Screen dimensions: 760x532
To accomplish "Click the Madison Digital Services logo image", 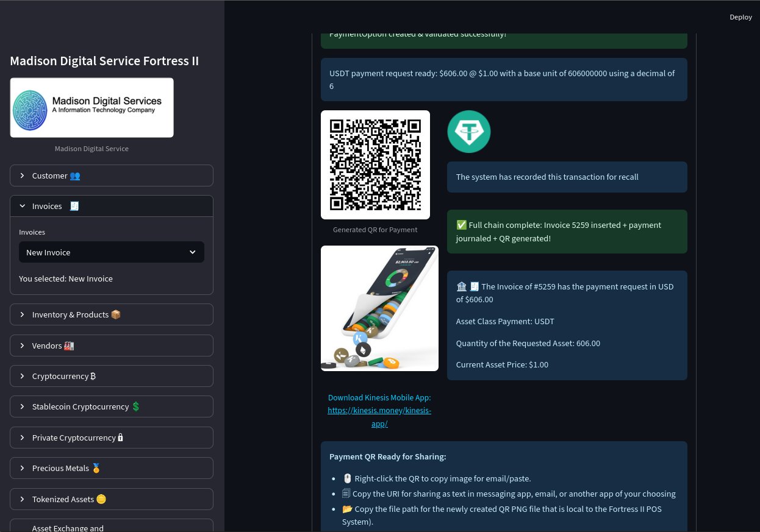I will pos(91,107).
